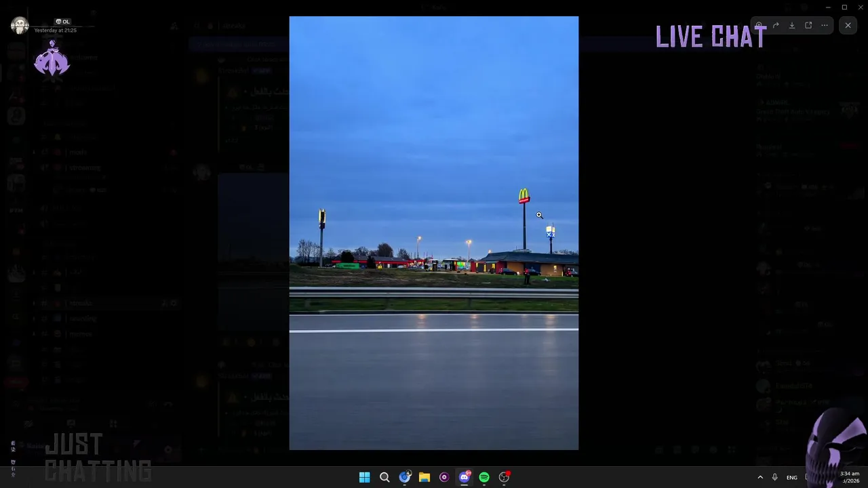The height and width of the screenshot is (488, 868).
Task: Click the poster's skull avatar in viewer
Action: pos(20,26)
